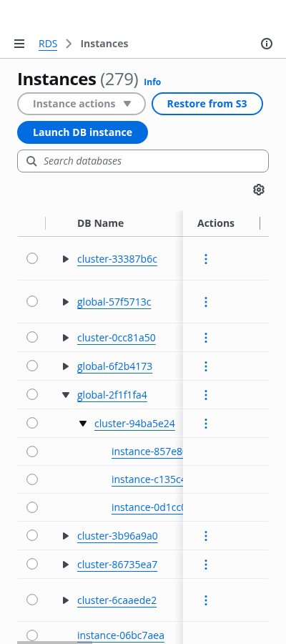Focus the Search databases field
Screen dimensions: 286x644
coord(143,161)
